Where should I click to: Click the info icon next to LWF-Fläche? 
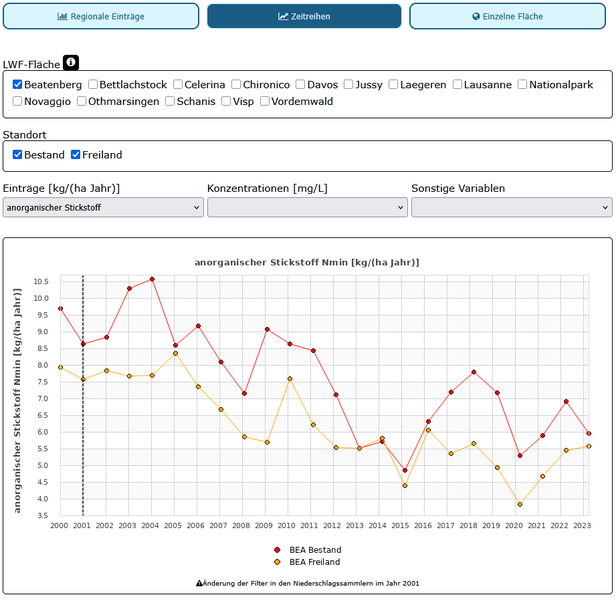click(x=71, y=63)
